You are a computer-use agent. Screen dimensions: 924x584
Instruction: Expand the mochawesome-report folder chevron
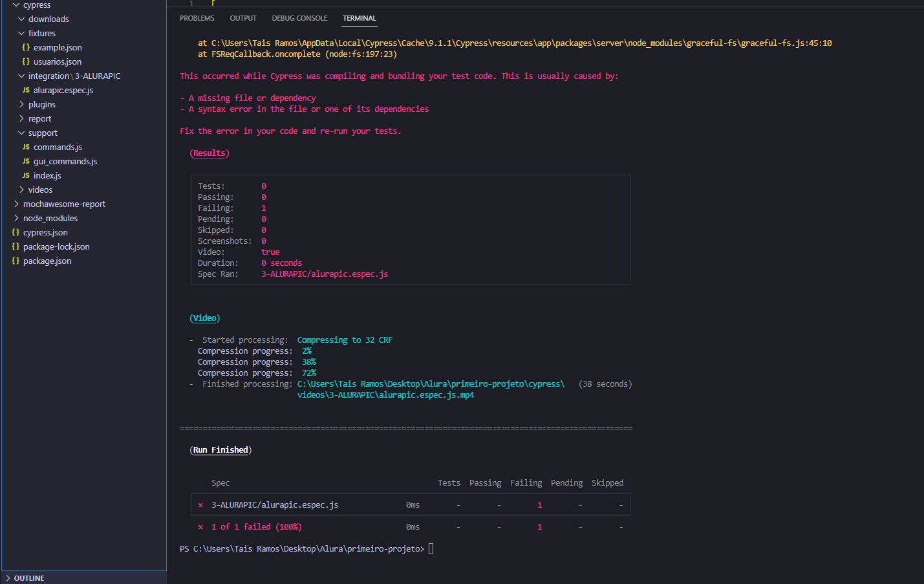16,204
